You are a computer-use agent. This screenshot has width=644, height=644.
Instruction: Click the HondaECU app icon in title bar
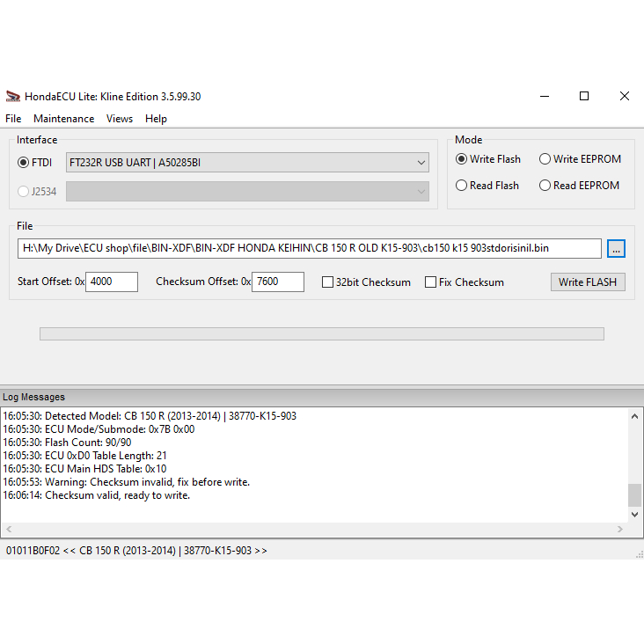click(x=12, y=97)
